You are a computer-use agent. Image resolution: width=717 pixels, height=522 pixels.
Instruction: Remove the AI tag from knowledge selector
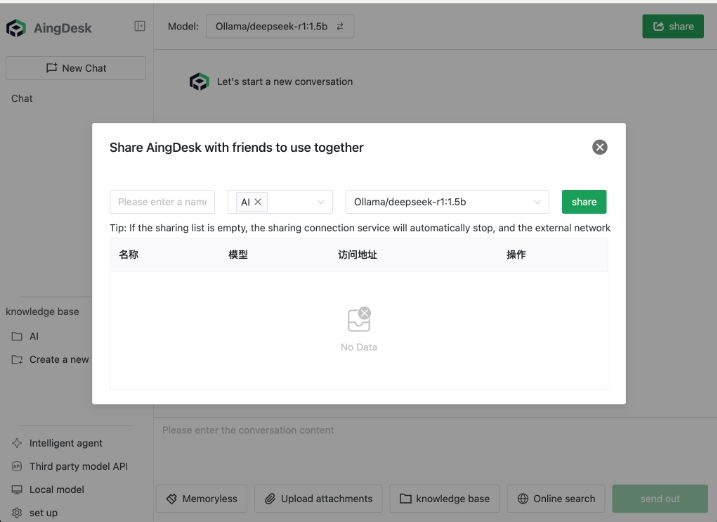258,202
